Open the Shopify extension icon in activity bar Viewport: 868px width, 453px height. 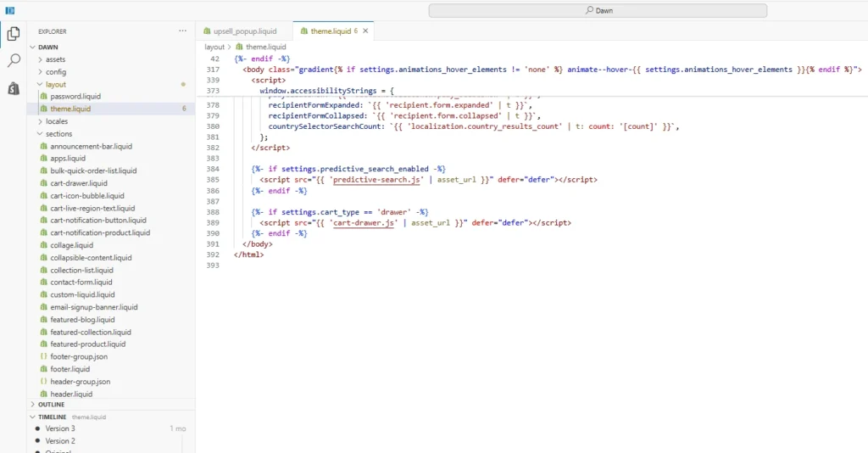tap(14, 88)
